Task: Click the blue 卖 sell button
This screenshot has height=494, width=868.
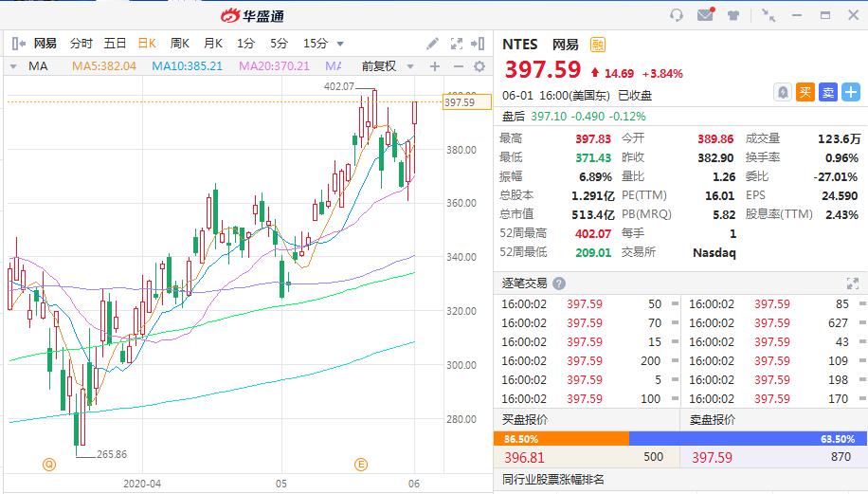Action: pyautogui.click(x=827, y=92)
